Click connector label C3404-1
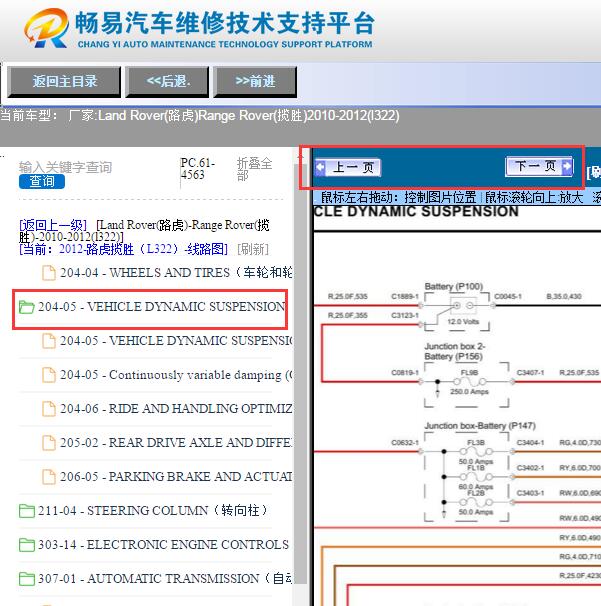The width and height of the screenshot is (601, 606). [530, 443]
